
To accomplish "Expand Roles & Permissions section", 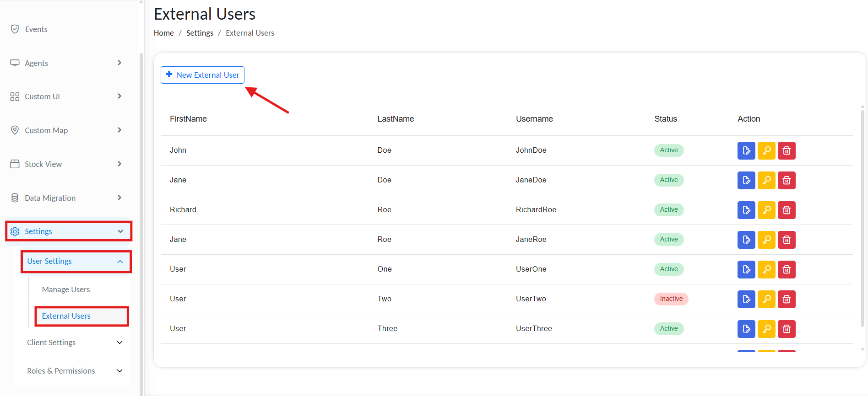I will (75, 371).
